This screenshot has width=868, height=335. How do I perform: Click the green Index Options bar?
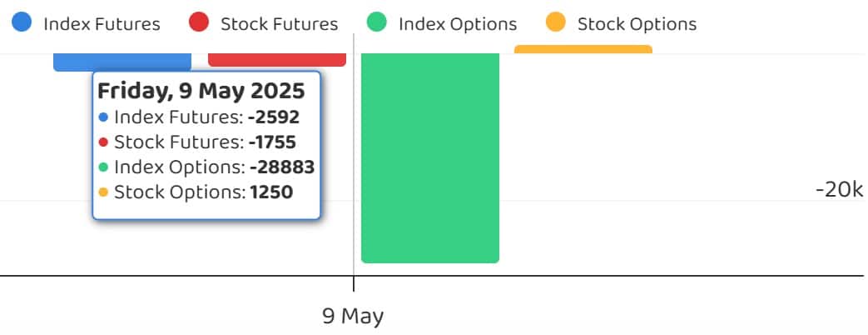[x=430, y=158]
